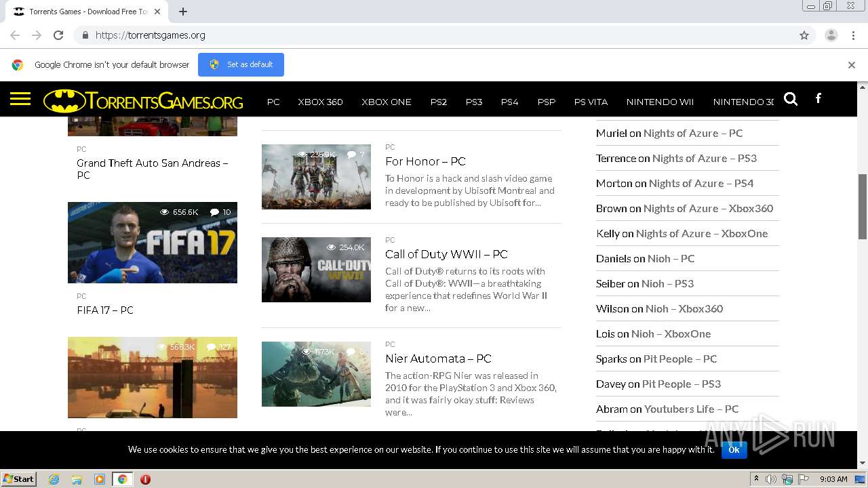The image size is (868, 488).
Task: Launch media player from taskbar
Action: click(100, 479)
